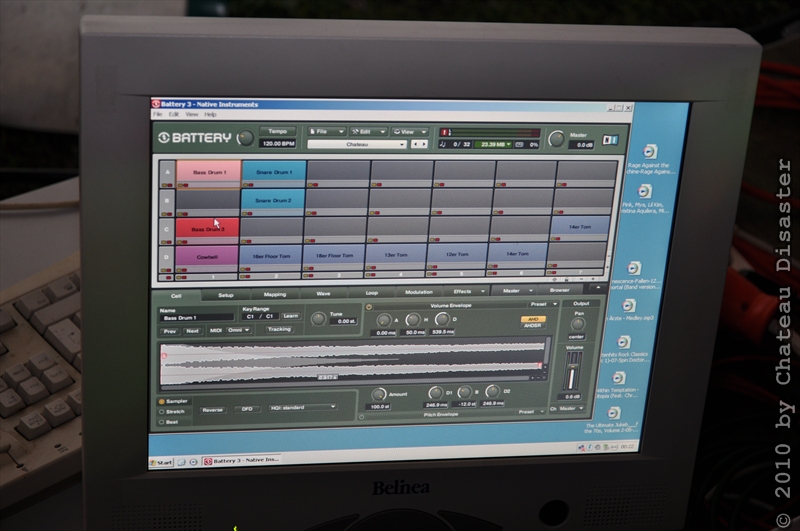The width and height of the screenshot is (800, 531).
Task: Switch to the Setup tab
Action: point(226,295)
